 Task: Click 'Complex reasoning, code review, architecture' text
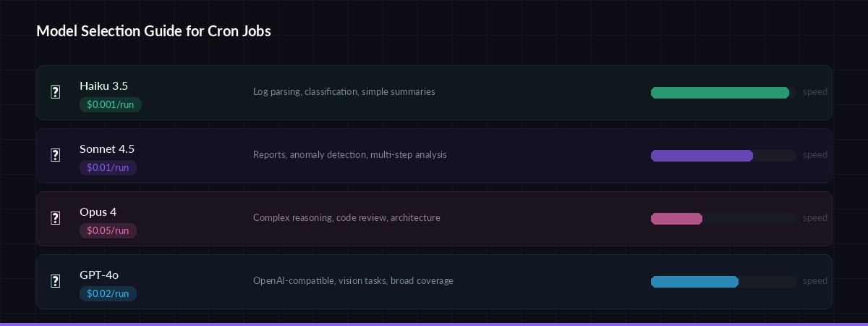(x=346, y=218)
